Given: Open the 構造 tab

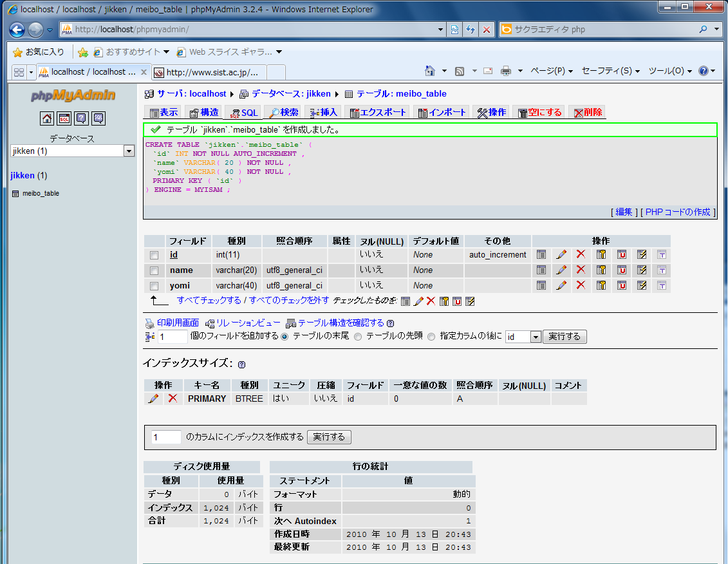Looking at the screenshot, I should 203,112.
